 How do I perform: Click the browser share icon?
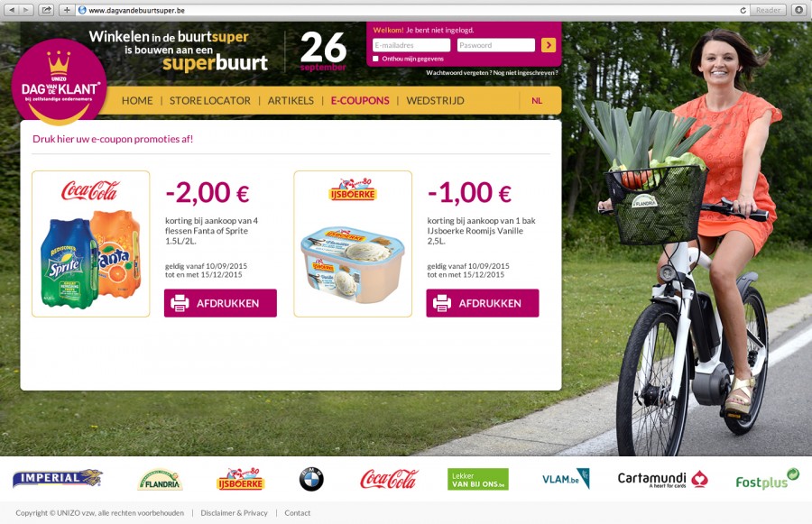[47, 10]
